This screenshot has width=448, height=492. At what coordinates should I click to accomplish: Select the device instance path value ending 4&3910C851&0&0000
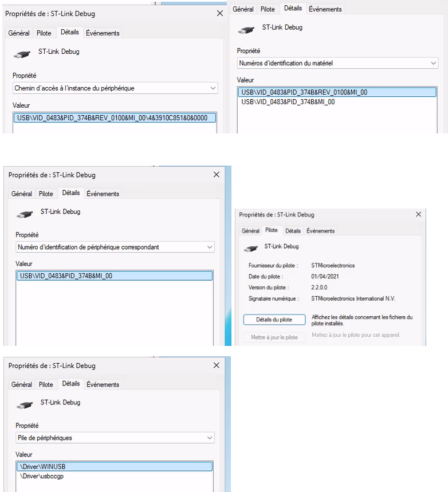click(x=115, y=118)
